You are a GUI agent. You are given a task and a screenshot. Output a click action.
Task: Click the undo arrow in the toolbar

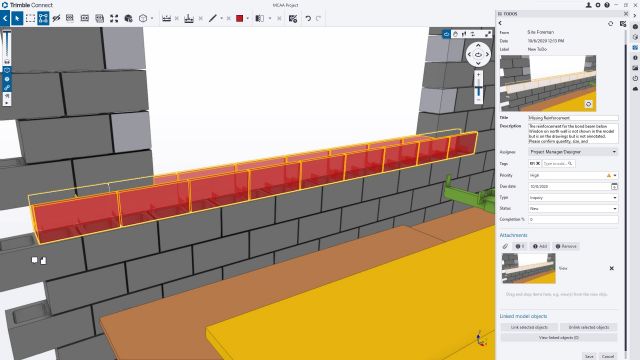pyautogui.click(x=308, y=18)
